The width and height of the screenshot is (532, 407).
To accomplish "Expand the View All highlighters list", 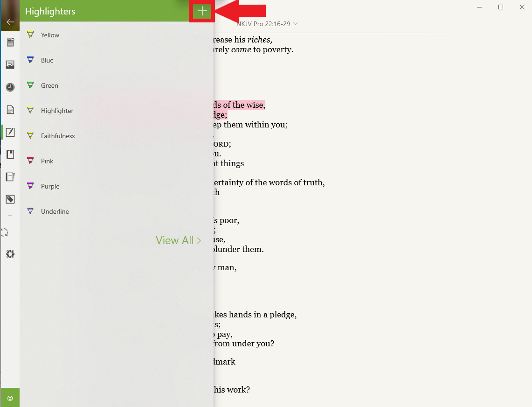I will point(178,240).
